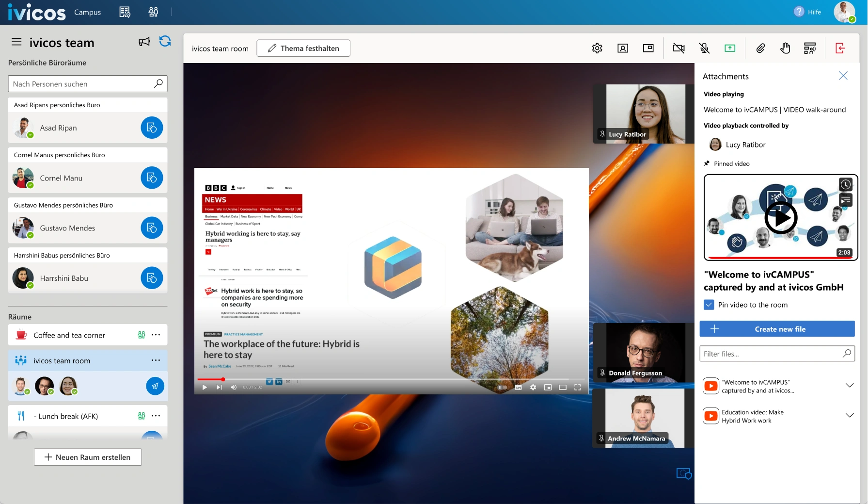Image resolution: width=868 pixels, height=504 pixels.
Task: Open the room settings gear icon
Action: coord(597,48)
